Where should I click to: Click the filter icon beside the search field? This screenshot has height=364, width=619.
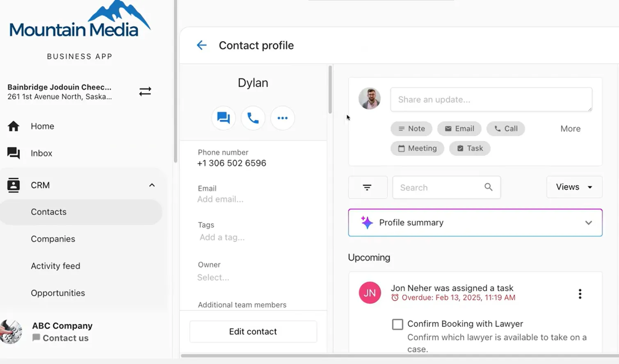tap(367, 187)
